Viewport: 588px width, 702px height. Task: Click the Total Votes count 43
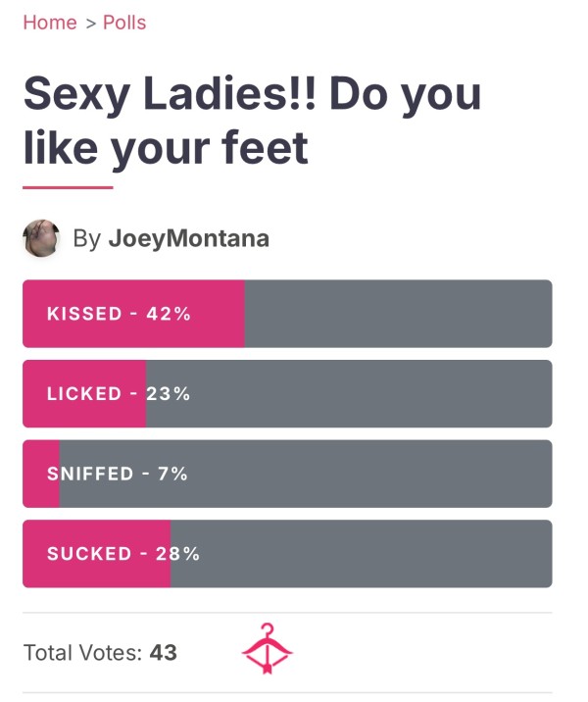[164, 652]
